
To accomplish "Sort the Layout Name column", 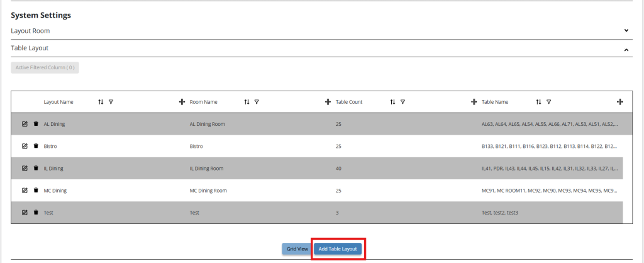I will (x=101, y=102).
